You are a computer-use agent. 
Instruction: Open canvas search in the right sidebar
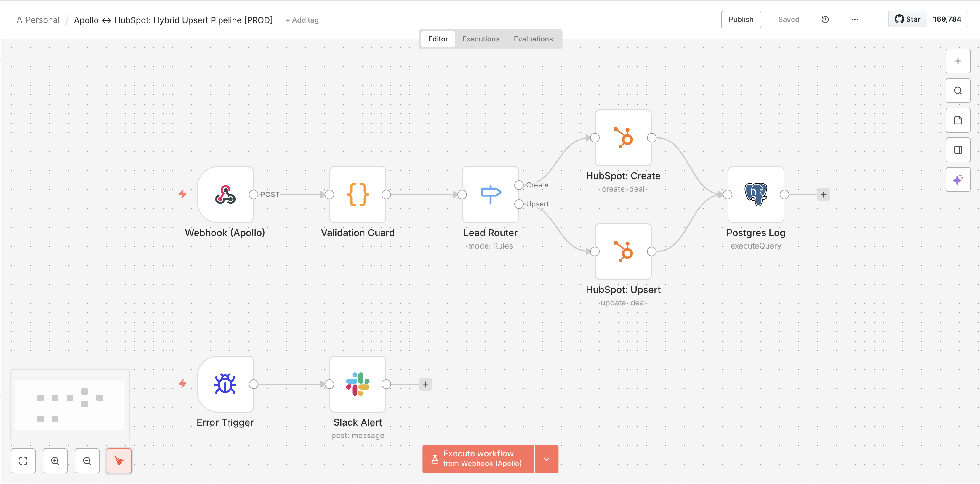click(x=958, y=91)
